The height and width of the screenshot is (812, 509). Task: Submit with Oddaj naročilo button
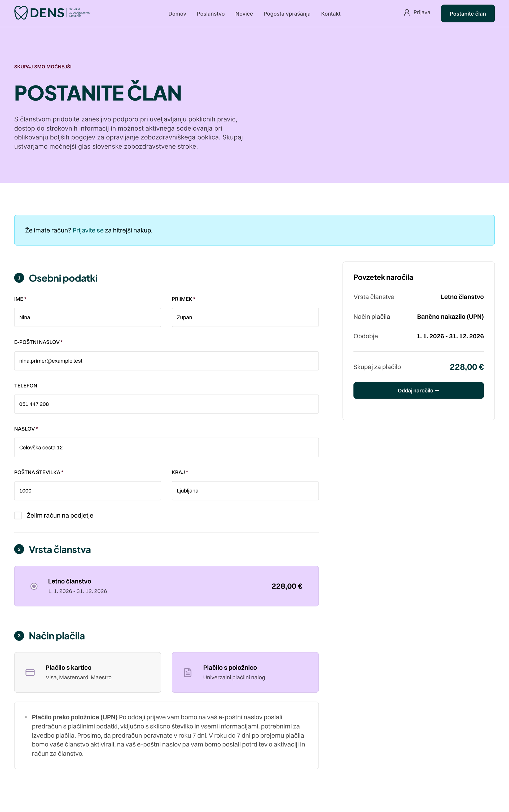(x=418, y=390)
